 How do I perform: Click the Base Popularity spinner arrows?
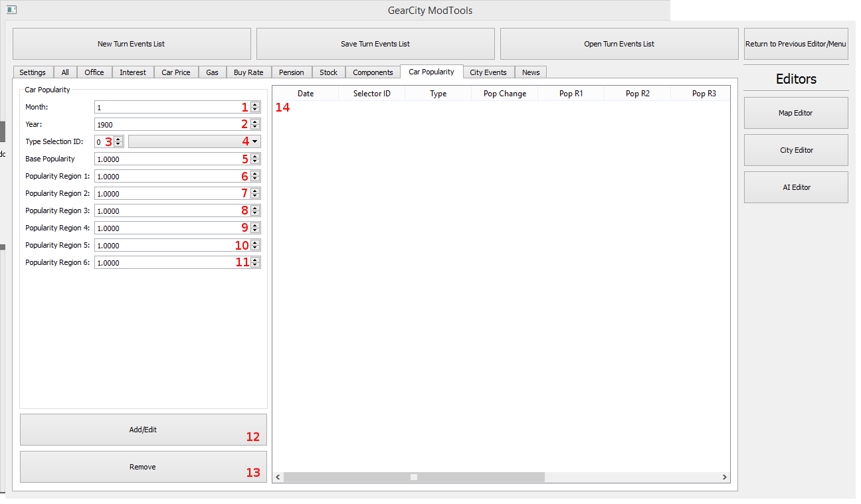[255, 159]
